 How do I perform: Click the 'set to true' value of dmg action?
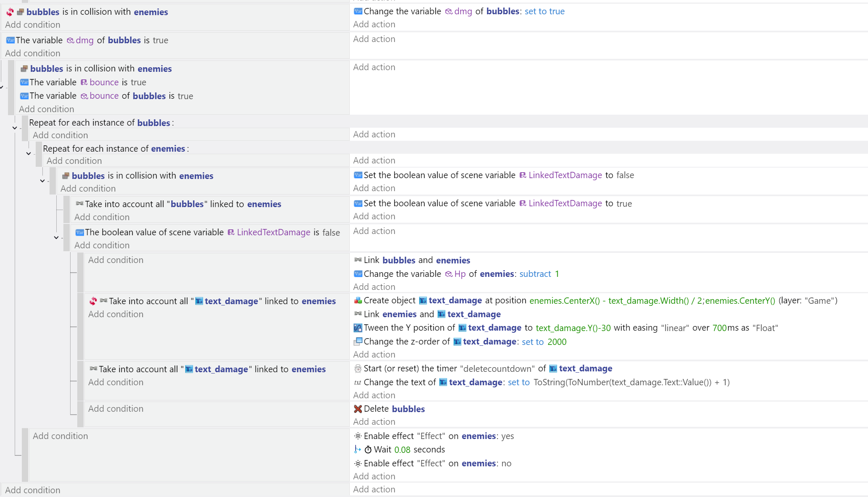coord(545,11)
